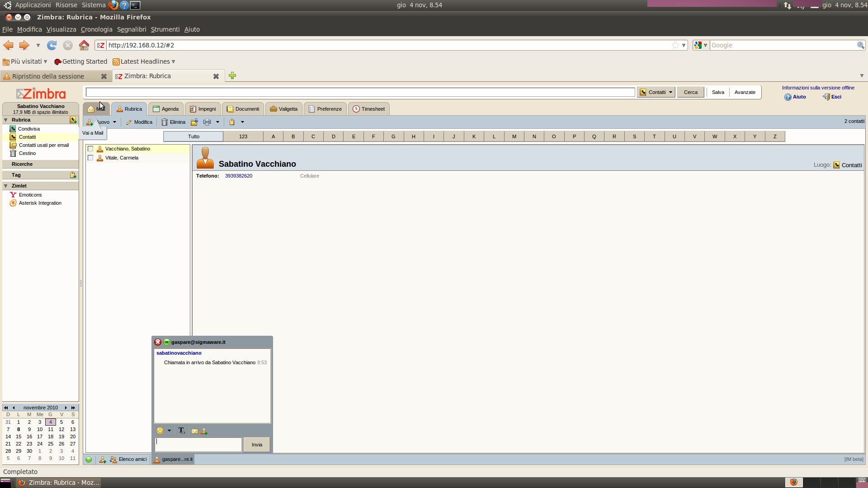
Task: Open the Elenco amici buddy list
Action: tap(128, 460)
